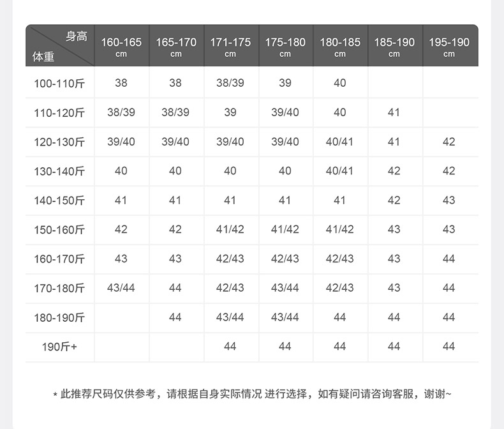Click 38 under 165-170 cm in 100-110斤 row
The width and height of the screenshot is (504, 429).
click(175, 83)
